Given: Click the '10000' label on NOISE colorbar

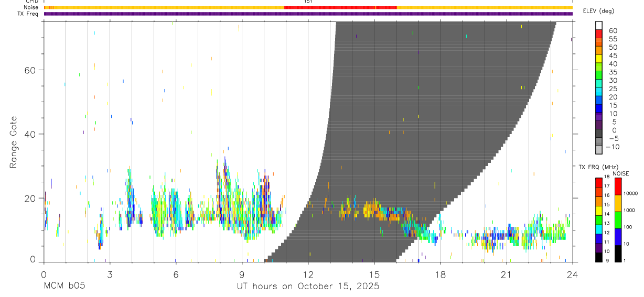Looking at the screenshot, I should point(631,193).
